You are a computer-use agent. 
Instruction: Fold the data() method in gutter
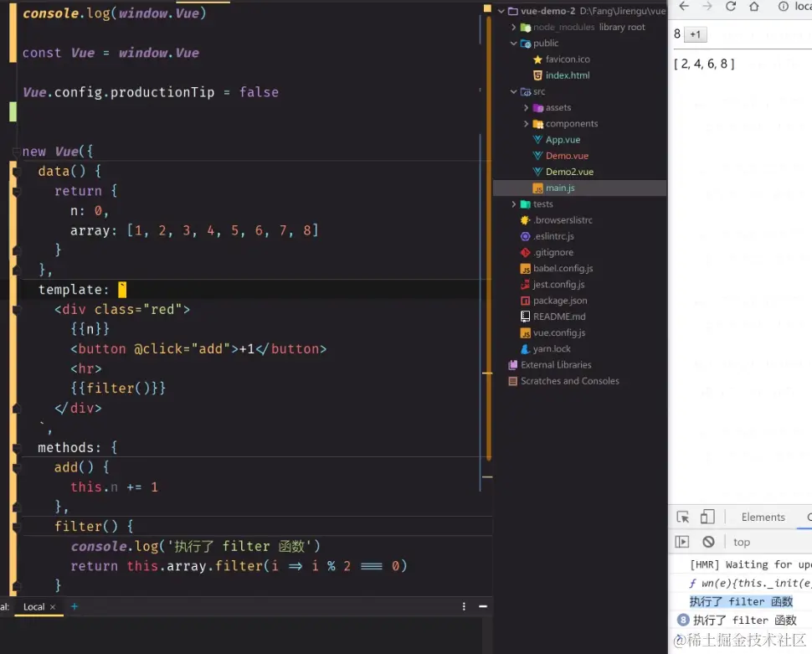[x=16, y=171]
